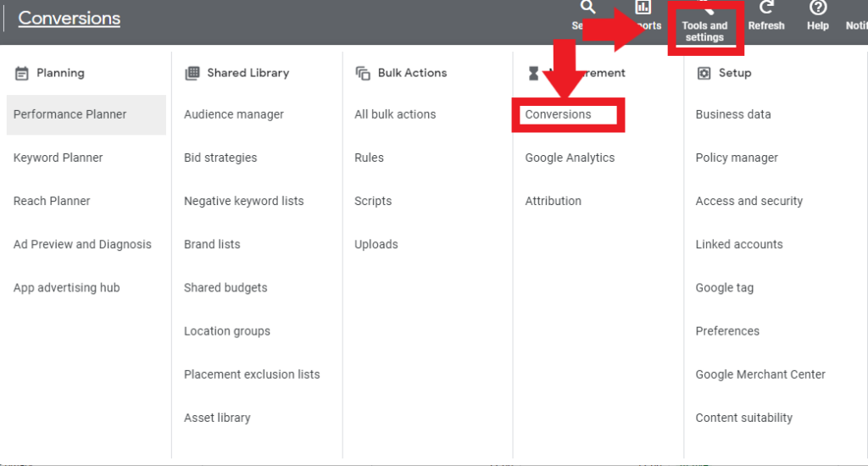The image size is (868, 466).
Task: Click the Setup section icon
Action: 704,74
